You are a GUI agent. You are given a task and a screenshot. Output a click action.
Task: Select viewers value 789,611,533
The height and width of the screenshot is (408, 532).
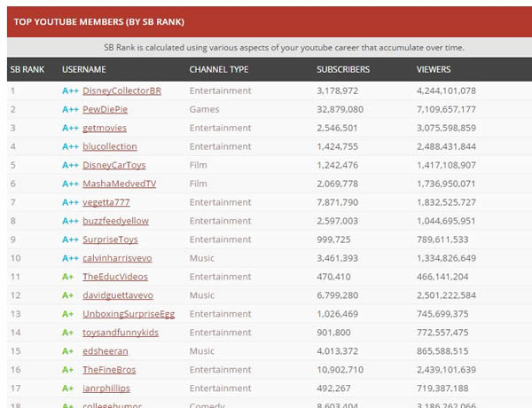point(442,239)
